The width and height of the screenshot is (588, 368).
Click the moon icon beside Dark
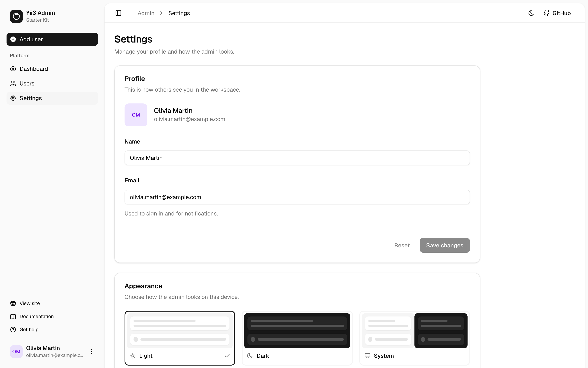(250, 356)
